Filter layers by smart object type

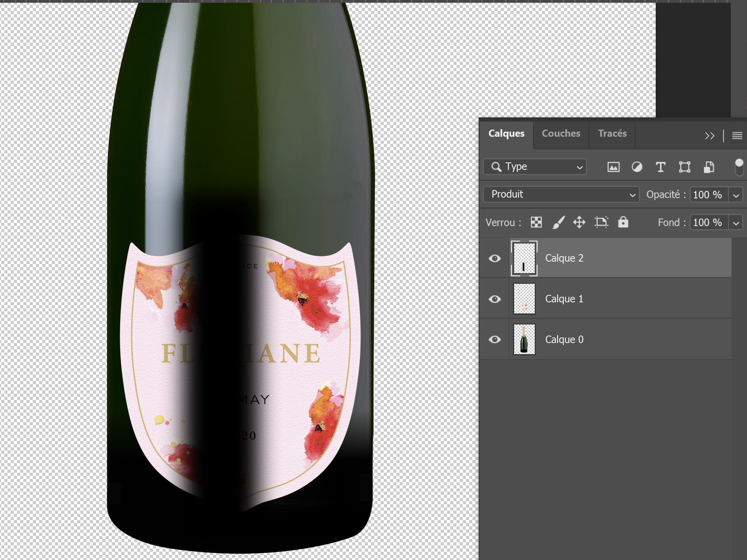[709, 167]
